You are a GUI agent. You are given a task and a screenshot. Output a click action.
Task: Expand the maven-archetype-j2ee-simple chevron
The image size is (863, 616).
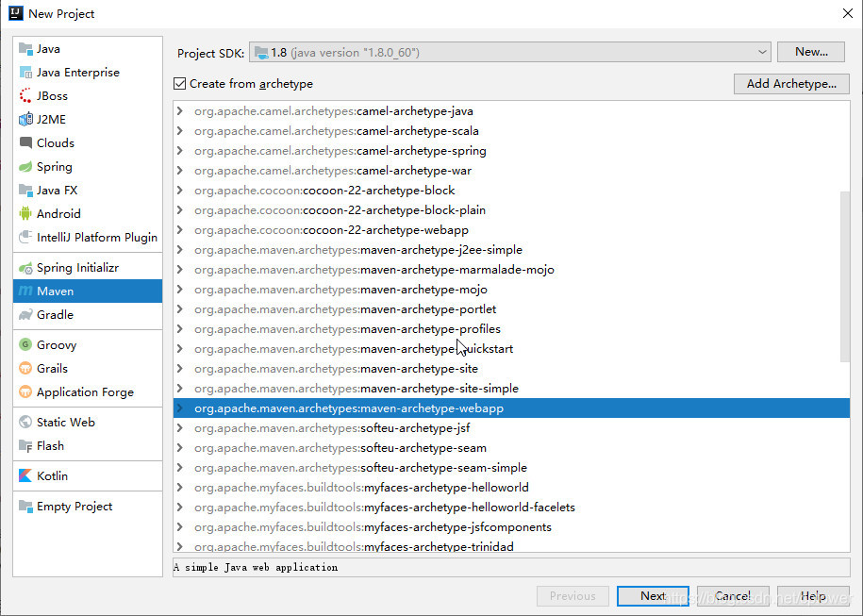[180, 250]
